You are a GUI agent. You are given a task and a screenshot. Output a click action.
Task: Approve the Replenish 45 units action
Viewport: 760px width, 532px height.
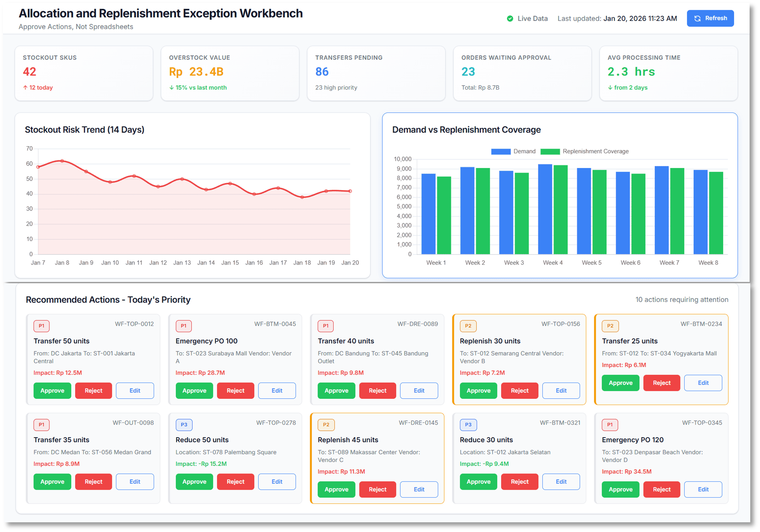click(336, 489)
